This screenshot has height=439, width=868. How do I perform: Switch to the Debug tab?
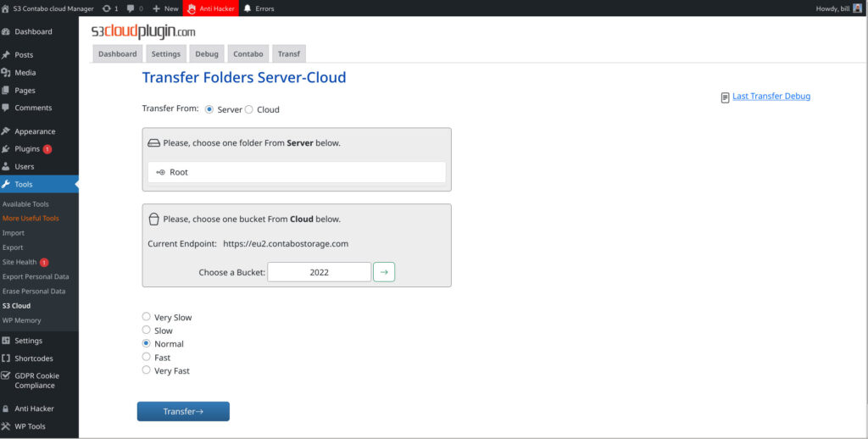(207, 53)
